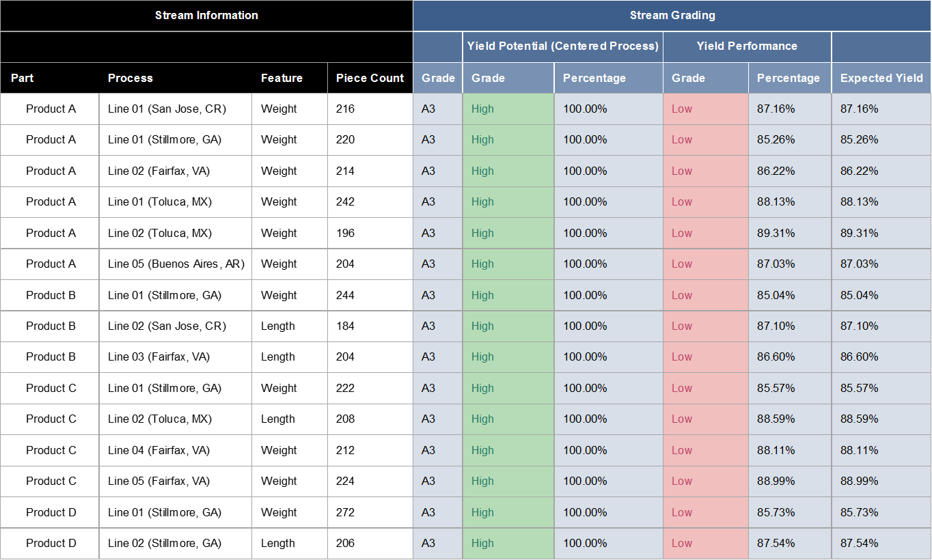This screenshot has width=932, height=560.
Task: Click the Feature column header
Action: [x=282, y=78]
